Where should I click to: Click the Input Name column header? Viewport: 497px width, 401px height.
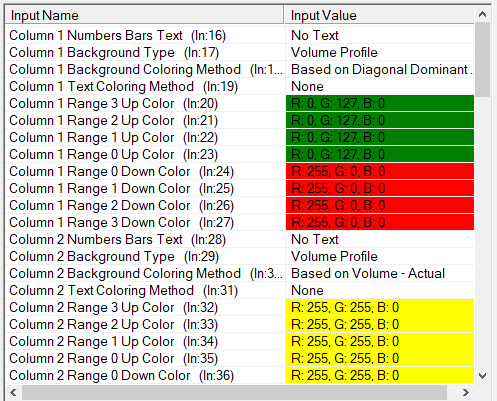pyautogui.click(x=145, y=15)
